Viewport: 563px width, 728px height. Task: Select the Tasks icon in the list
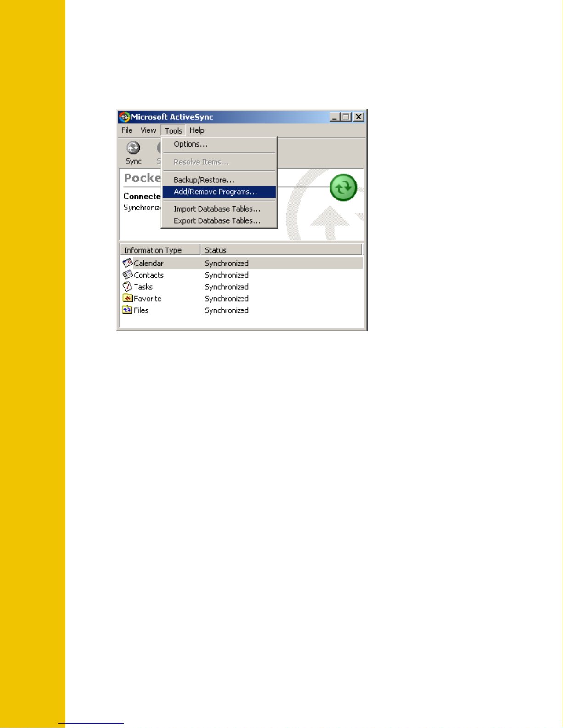click(x=128, y=287)
